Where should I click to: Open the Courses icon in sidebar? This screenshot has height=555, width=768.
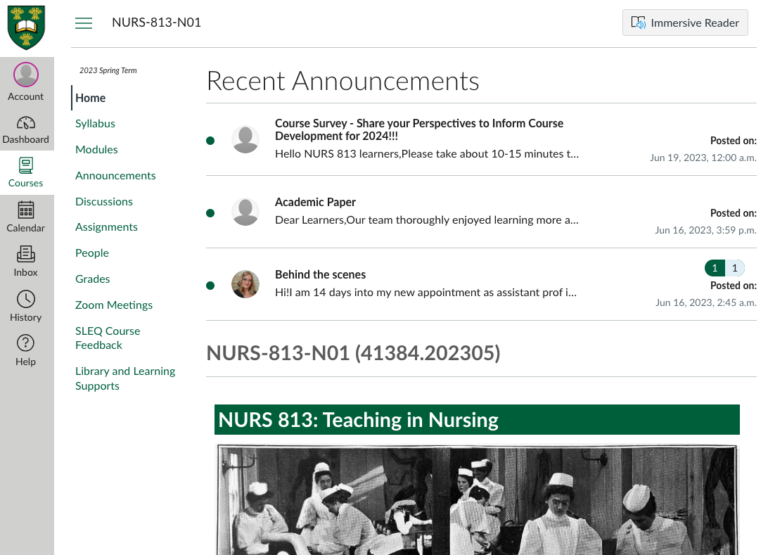pyautogui.click(x=26, y=166)
